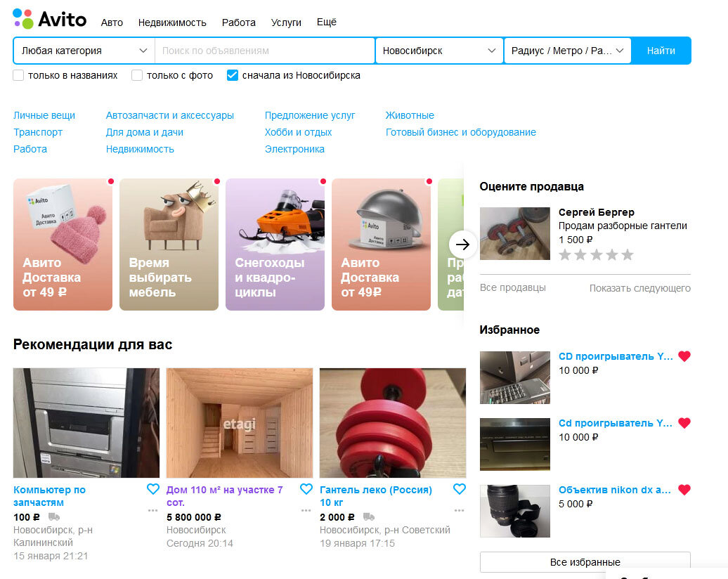This screenshot has width=728, height=579.
Task: Click the delivery truck icon on the Гантель listing
Action: click(369, 516)
